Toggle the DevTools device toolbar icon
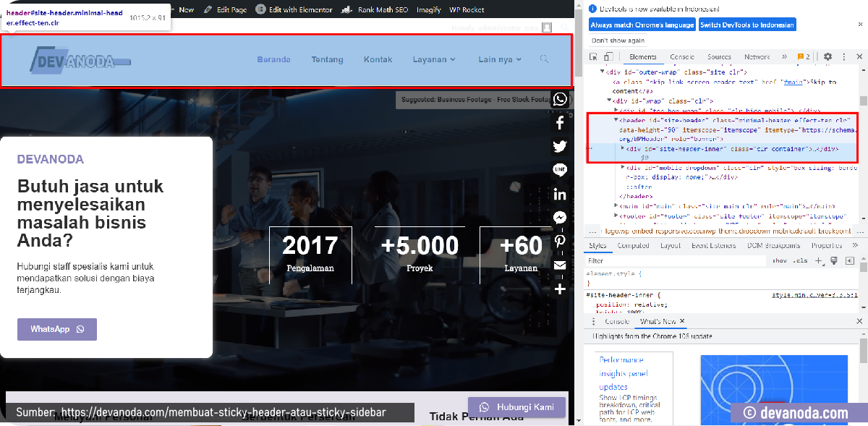868x426 pixels. pos(608,56)
